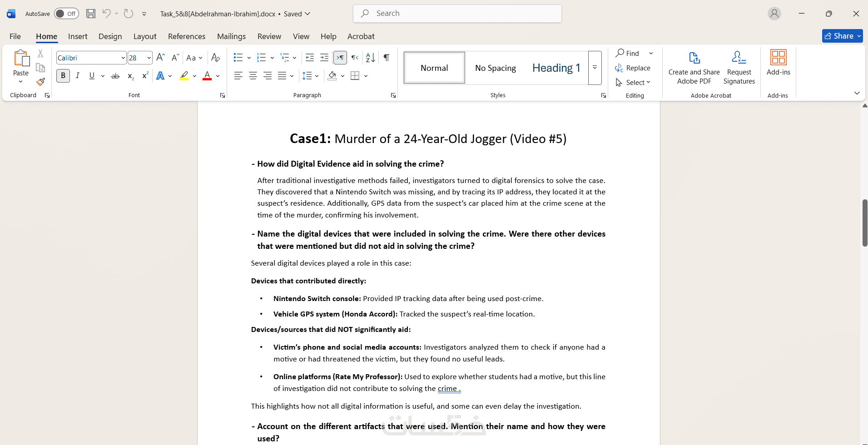868x445 pixels.
Task: Open the font name Calibri dropdown
Action: coord(123,58)
